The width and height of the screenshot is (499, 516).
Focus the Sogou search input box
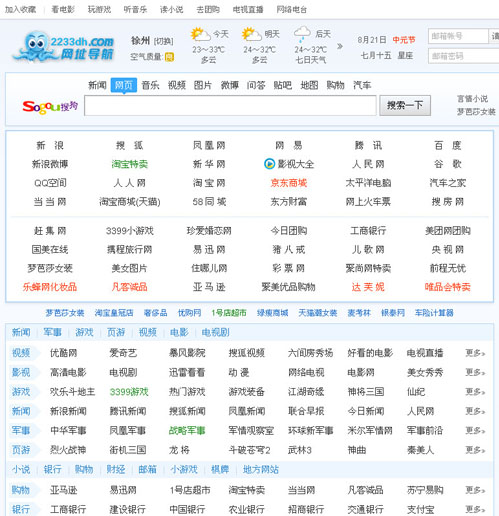coord(230,106)
